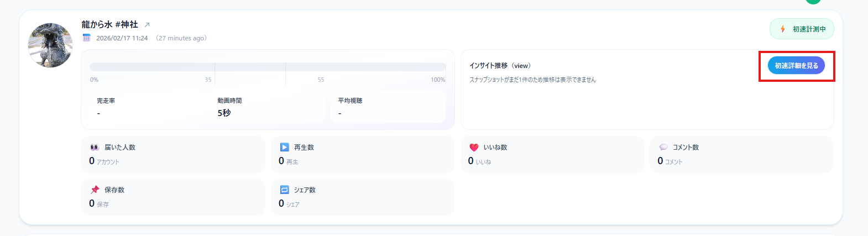Click the lightning bolt icon in the 初速計測中 badge
The width and height of the screenshot is (868, 236).
[782, 29]
